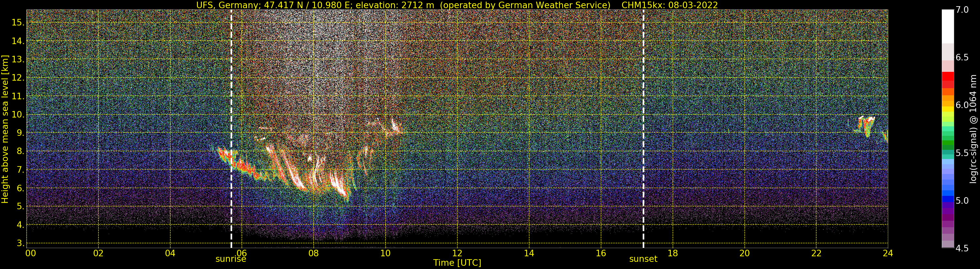The image size is (980, 269).
Task: Click the "18" time axis tick label
Action: 673,253
